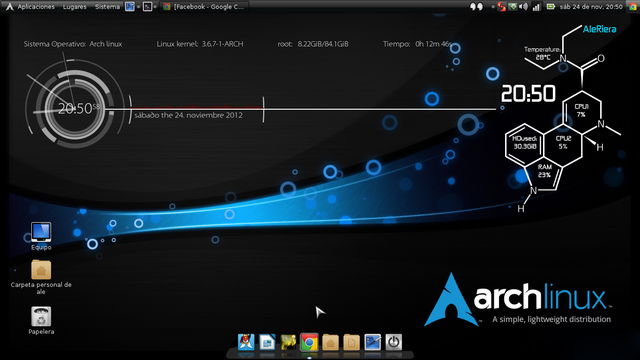Viewport: 640px width, 360px height.
Task: Open Google Chrome from the dock
Action: tap(309, 342)
